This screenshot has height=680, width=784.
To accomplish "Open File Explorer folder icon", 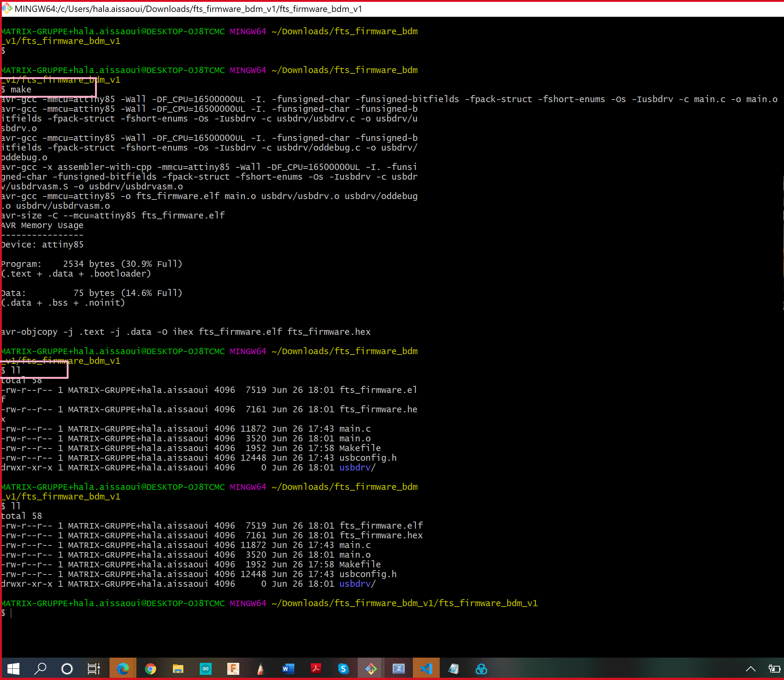I will [178, 669].
